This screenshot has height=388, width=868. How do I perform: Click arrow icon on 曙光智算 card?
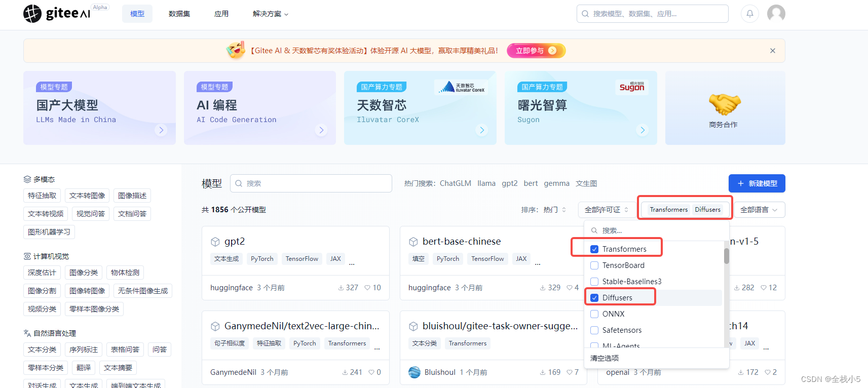point(643,130)
